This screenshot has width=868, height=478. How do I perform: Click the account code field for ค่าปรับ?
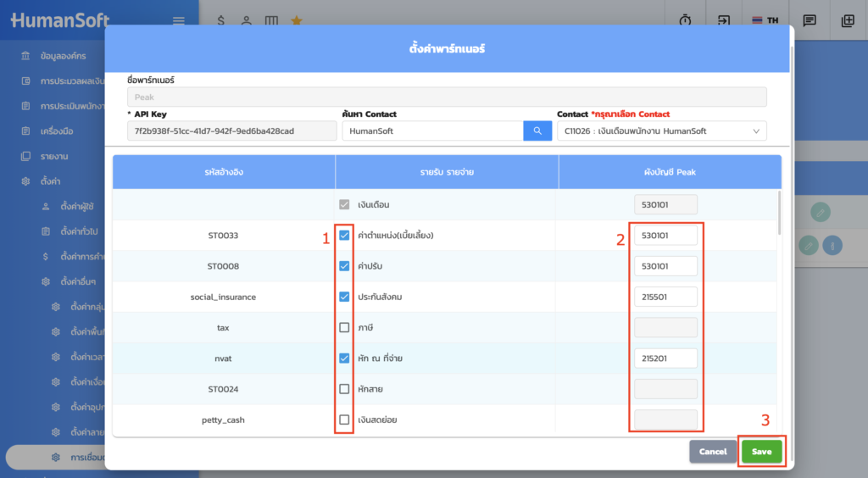665,266
